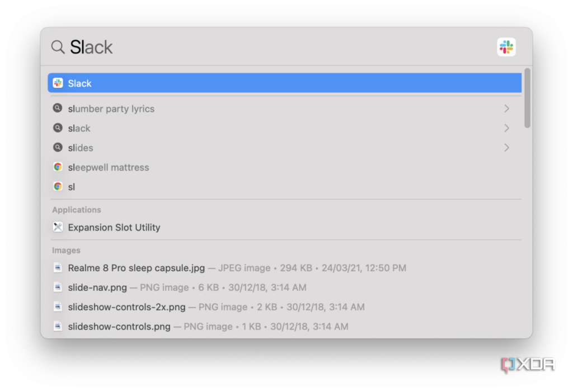
Task: Expand the slack suggestion chevron
Action: [x=506, y=128]
